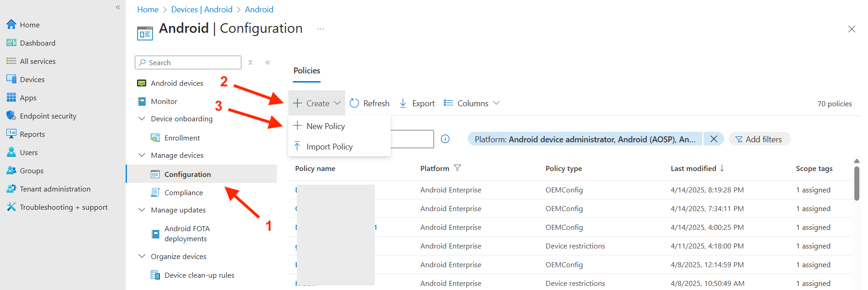
Task: Click the Refresh icon in the toolbar
Action: [x=354, y=104]
